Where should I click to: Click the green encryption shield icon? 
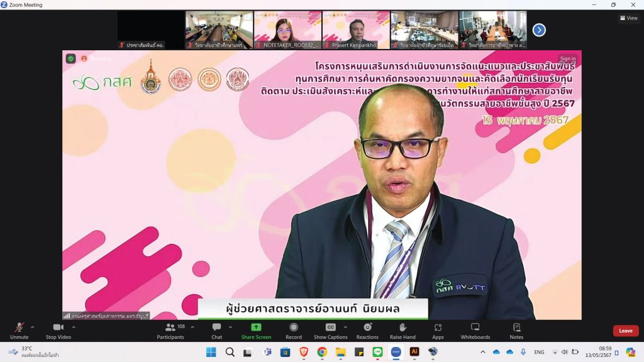(x=70, y=58)
